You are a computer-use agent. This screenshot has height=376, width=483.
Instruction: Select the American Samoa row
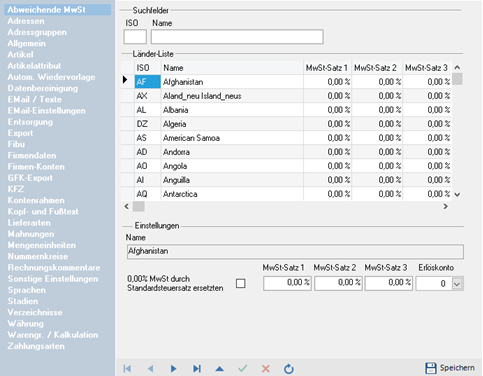(286, 138)
